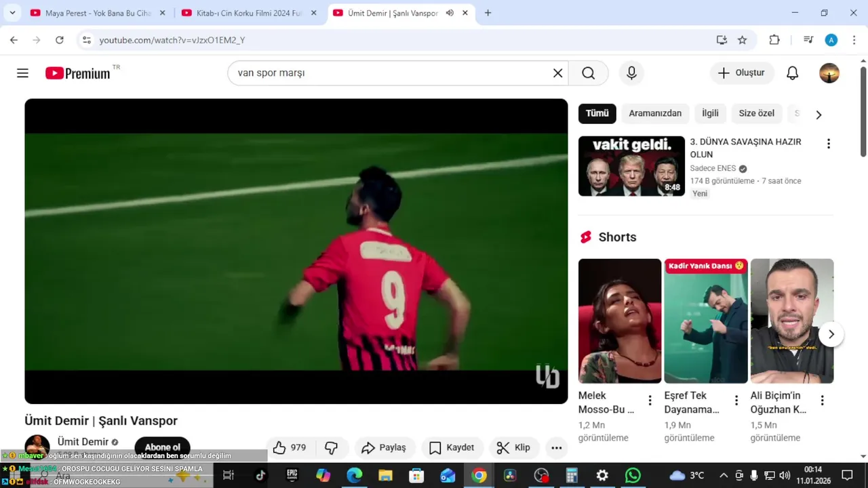This screenshot has height=488, width=868.
Task: Open YouTube notifications bell
Action: click(x=792, y=73)
